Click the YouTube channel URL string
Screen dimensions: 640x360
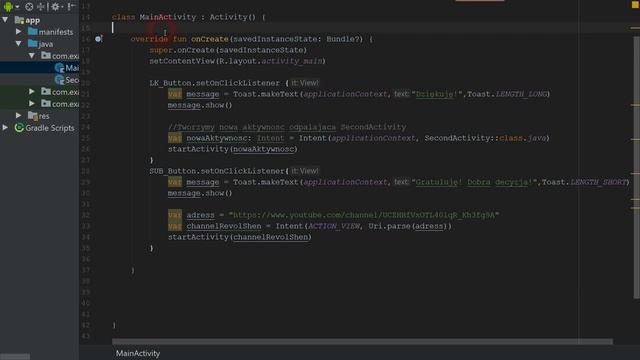364,215
